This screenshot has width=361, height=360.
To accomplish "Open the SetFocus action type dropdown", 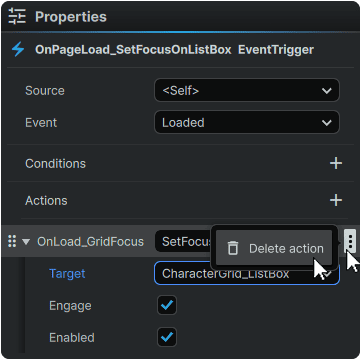I will tap(183, 241).
